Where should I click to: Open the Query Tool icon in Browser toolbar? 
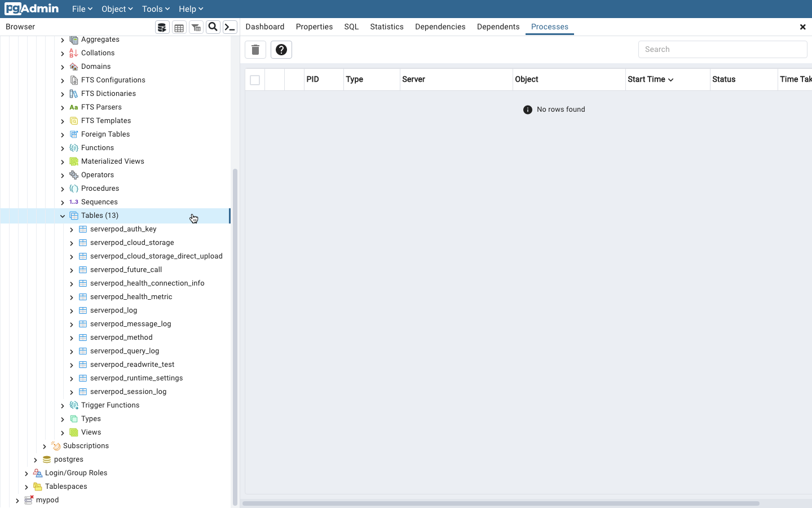(162, 27)
